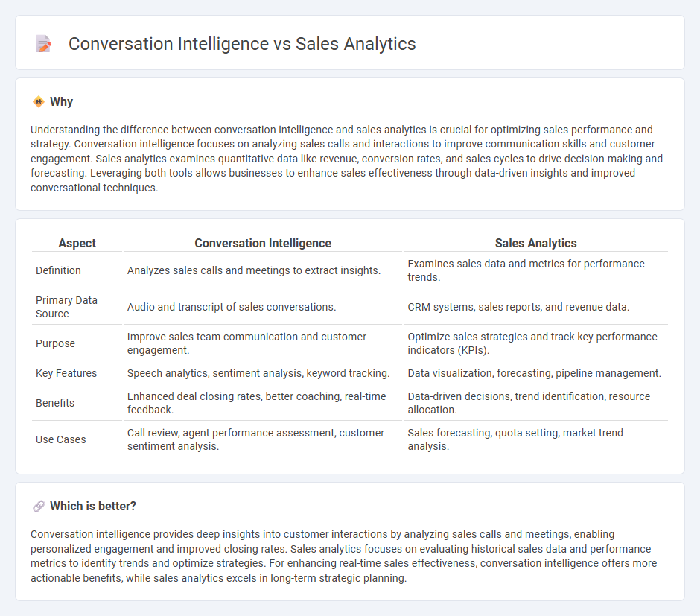This screenshot has height=616, width=700.
Task: Click the Aspect column header
Action: (x=77, y=243)
